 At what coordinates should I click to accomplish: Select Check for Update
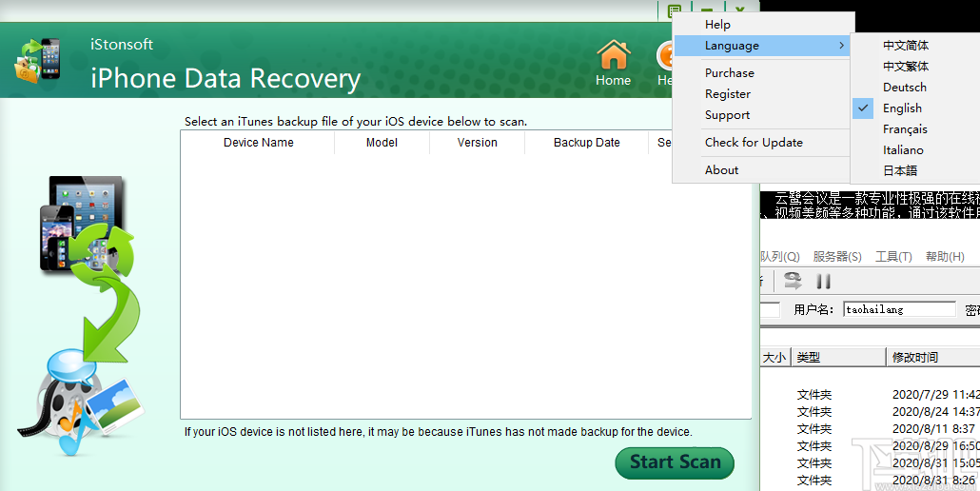pyautogui.click(x=761, y=143)
